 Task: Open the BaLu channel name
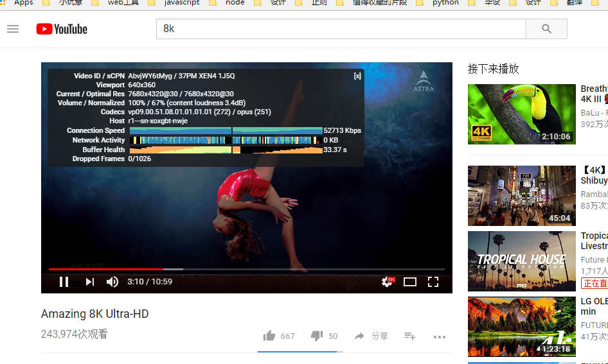click(x=594, y=113)
